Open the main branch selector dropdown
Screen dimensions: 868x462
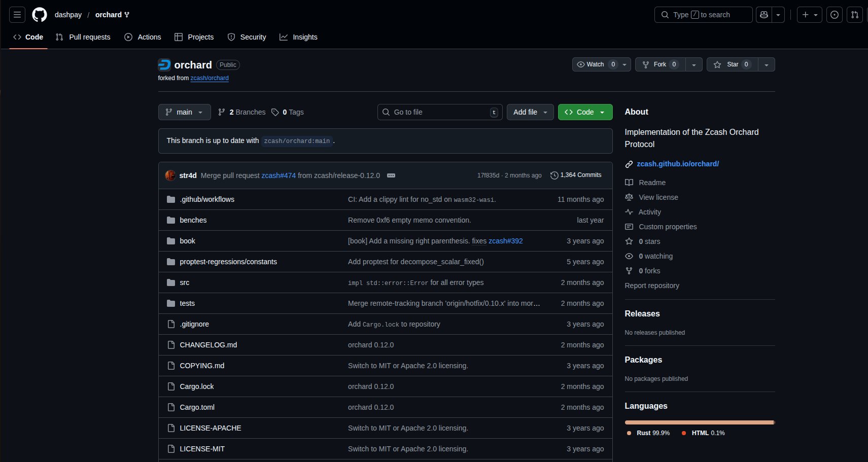[184, 112]
